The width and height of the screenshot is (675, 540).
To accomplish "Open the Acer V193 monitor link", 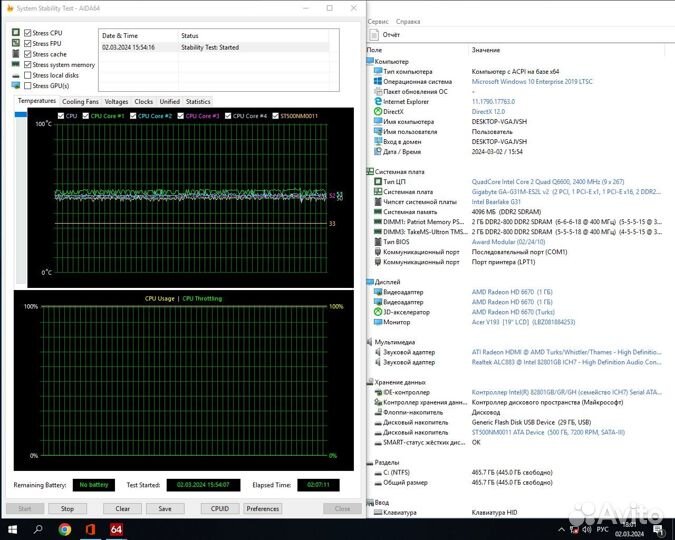I will pos(523,322).
